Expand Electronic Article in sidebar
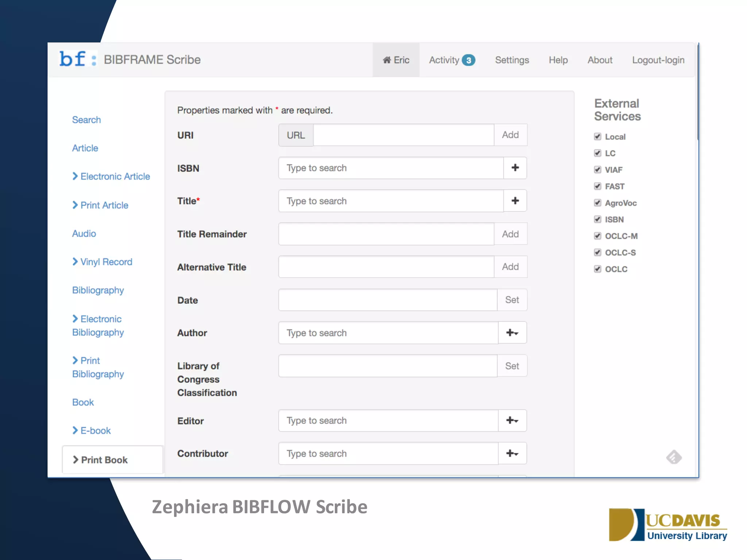The image size is (747, 560). pyautogui.click(x=111, y=176)
